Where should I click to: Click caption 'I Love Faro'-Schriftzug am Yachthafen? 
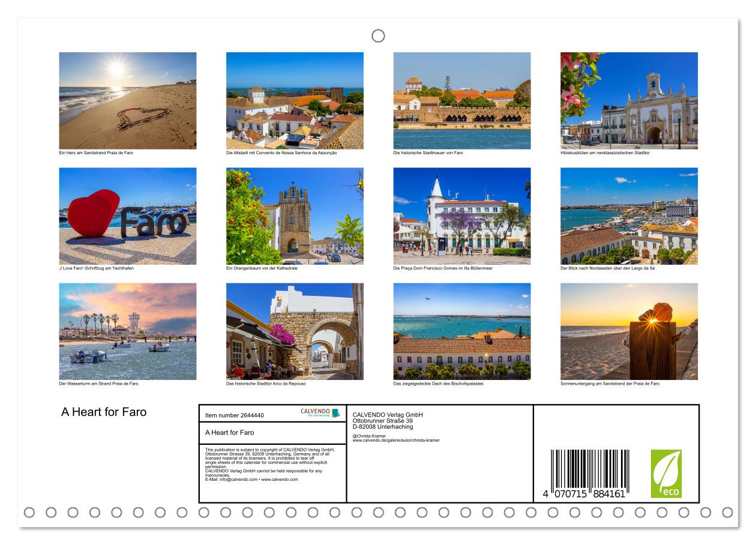pos(97,268)
